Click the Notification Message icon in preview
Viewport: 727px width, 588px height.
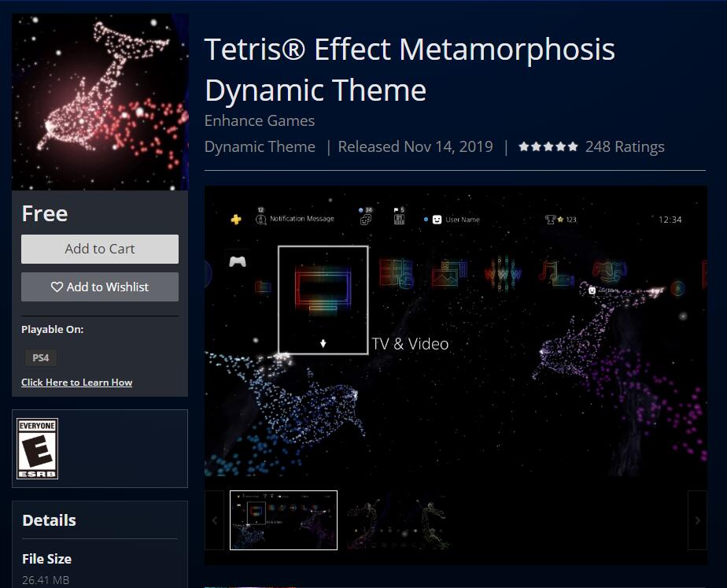tap(261, 219)
